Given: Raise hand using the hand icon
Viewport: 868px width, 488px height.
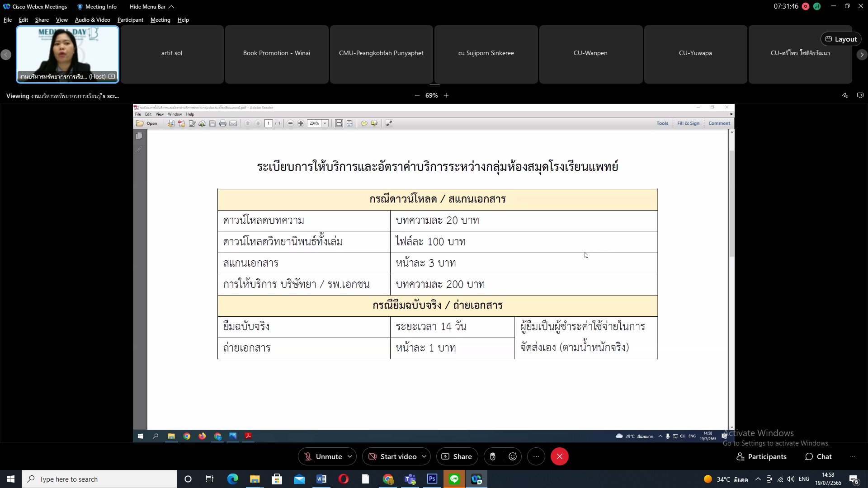Looking at the screenshot, I should (493, 456).
